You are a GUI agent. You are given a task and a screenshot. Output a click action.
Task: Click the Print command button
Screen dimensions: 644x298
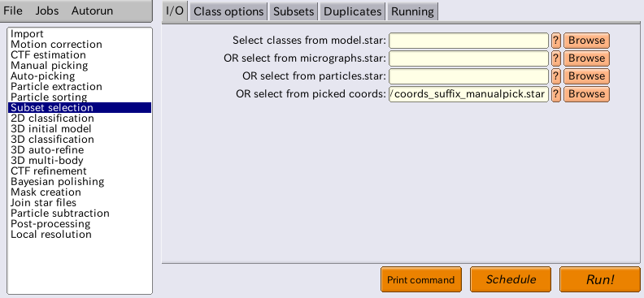(x=421, y=279)
